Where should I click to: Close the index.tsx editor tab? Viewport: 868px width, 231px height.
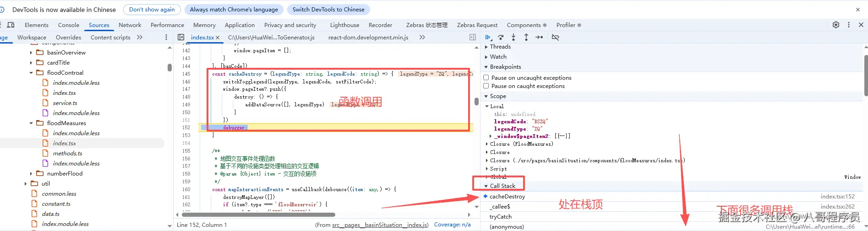click(x=218, y=38)
